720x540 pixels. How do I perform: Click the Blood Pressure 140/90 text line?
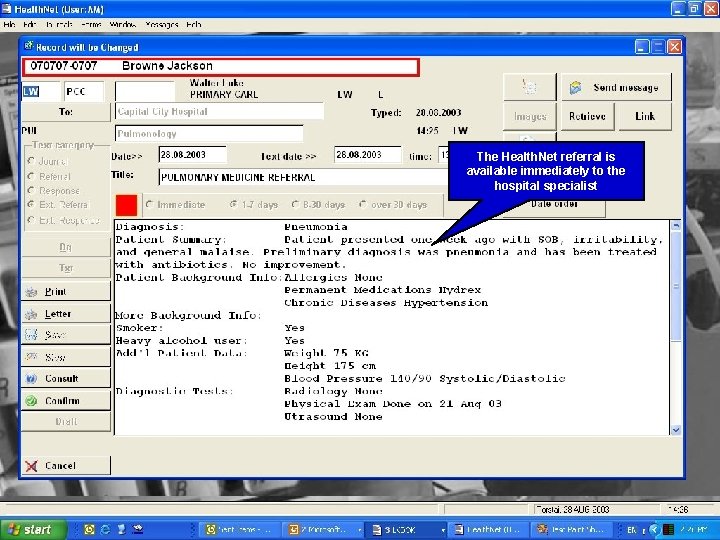[425, 378]
